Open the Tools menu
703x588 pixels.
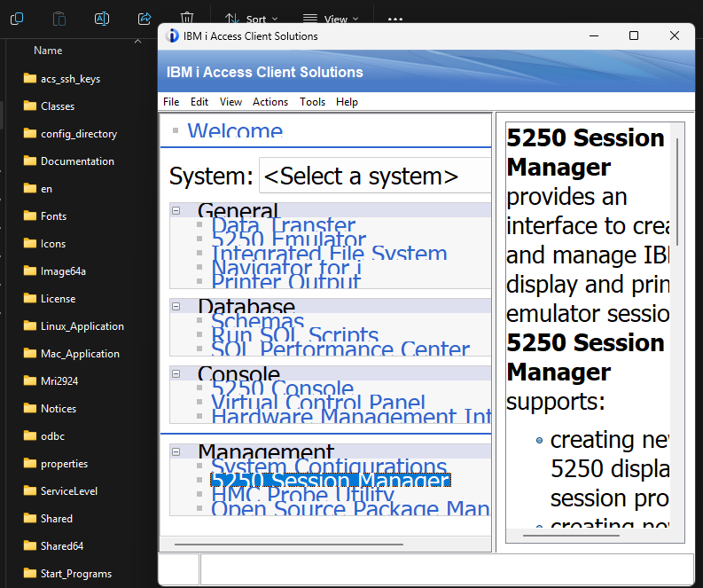pyautogui.click(x=312, y=102)
